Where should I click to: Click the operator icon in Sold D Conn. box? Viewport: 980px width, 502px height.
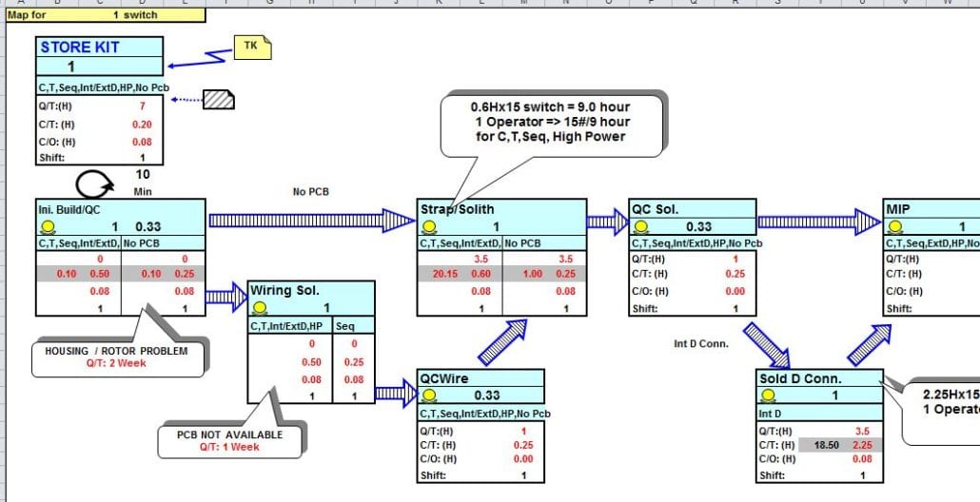click(x=768, y=396)
